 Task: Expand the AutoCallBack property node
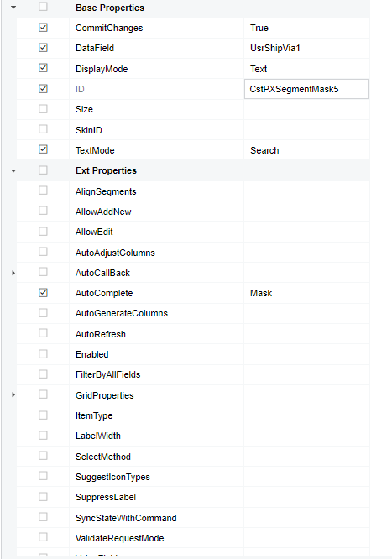[13, 273]
